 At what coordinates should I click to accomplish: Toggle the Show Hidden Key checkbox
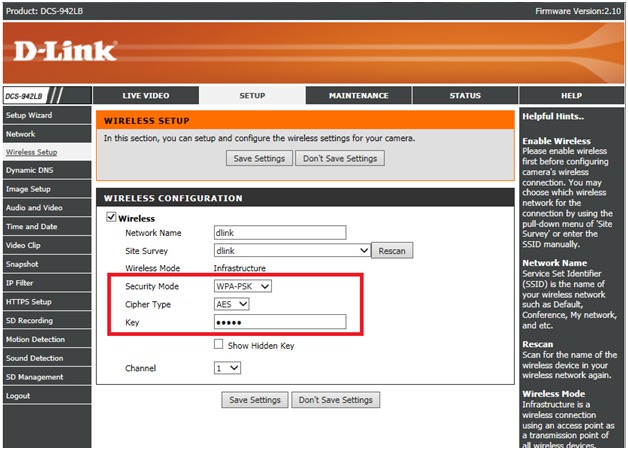point(219,345)
